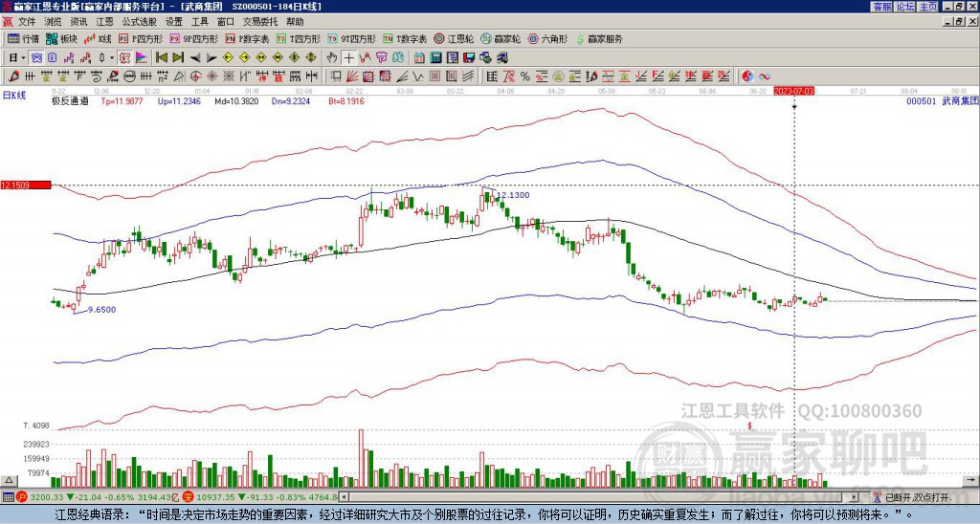The width and height of the screenshot is (980, 524).
Task: Click the 行情 toolbar button
Action: [x=24, y=38]
